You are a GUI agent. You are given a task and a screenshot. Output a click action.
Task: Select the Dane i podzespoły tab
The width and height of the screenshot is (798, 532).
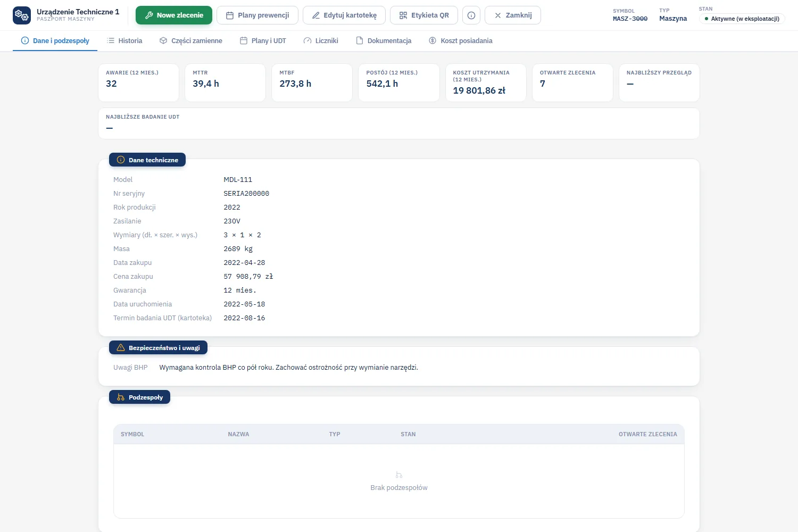point(55,41)
